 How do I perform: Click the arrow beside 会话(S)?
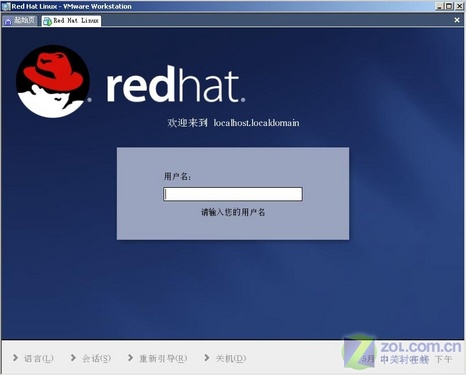coord(73,358)
